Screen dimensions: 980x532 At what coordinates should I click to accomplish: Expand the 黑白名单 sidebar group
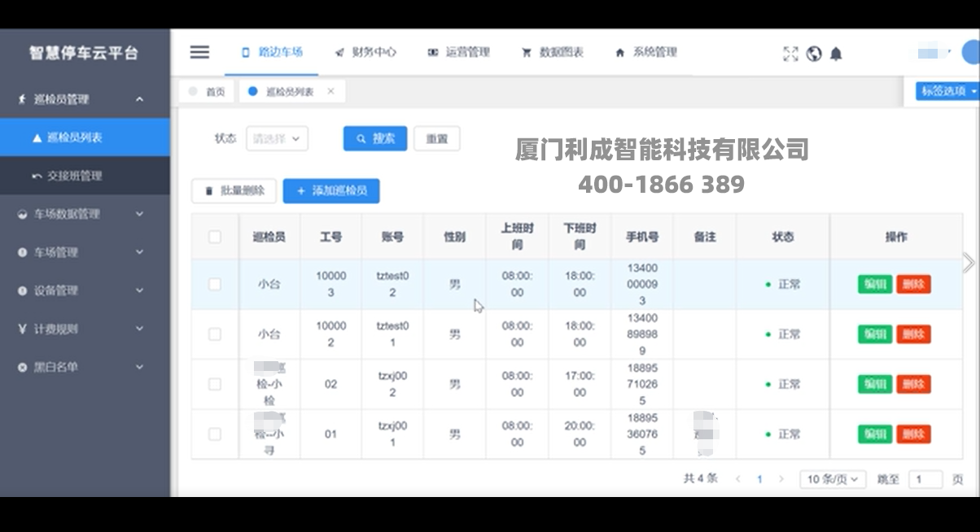[85, 367]
